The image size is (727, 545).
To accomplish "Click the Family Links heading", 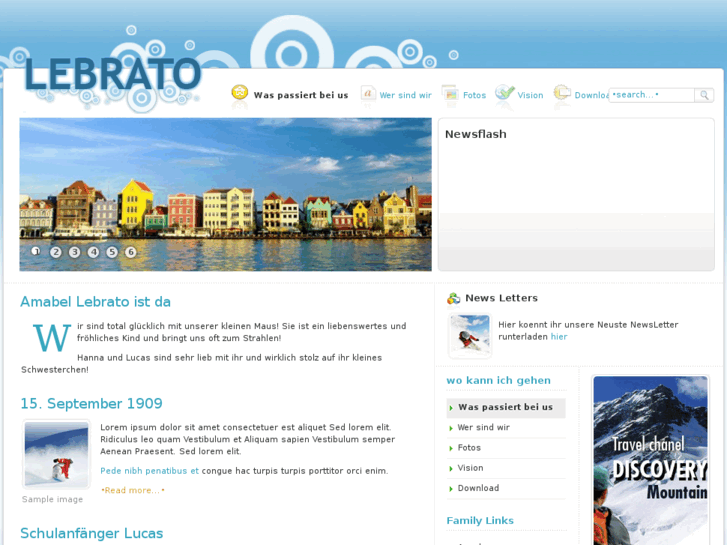I will tap(480, 520).
